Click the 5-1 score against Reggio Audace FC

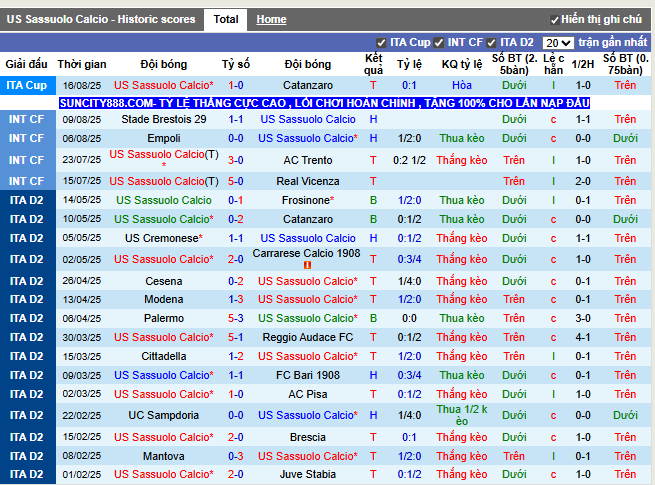(x=236, y=338)
